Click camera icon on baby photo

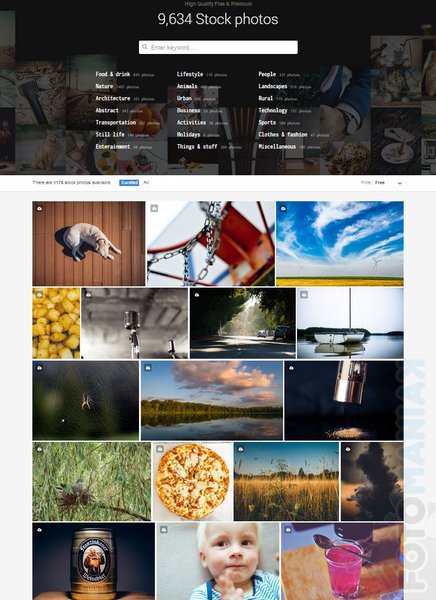pyautogui.click(x=163, y=530)
